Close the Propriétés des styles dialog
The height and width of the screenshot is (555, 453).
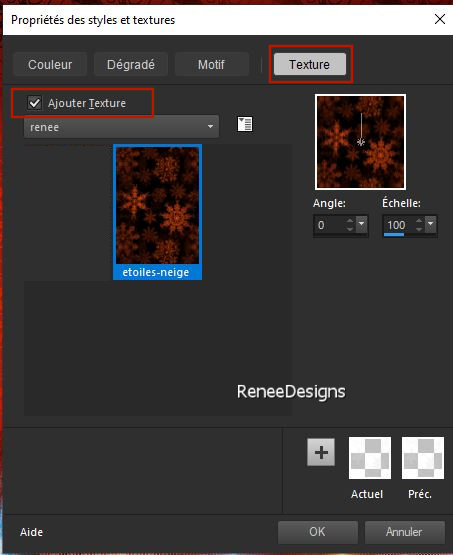click(x=440, y=19)
